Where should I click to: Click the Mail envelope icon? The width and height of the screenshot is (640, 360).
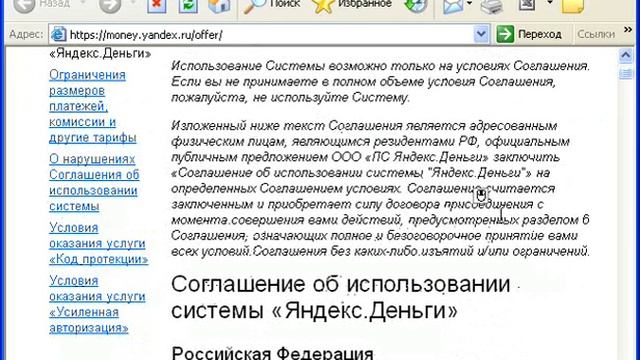[x=453, y=6]
